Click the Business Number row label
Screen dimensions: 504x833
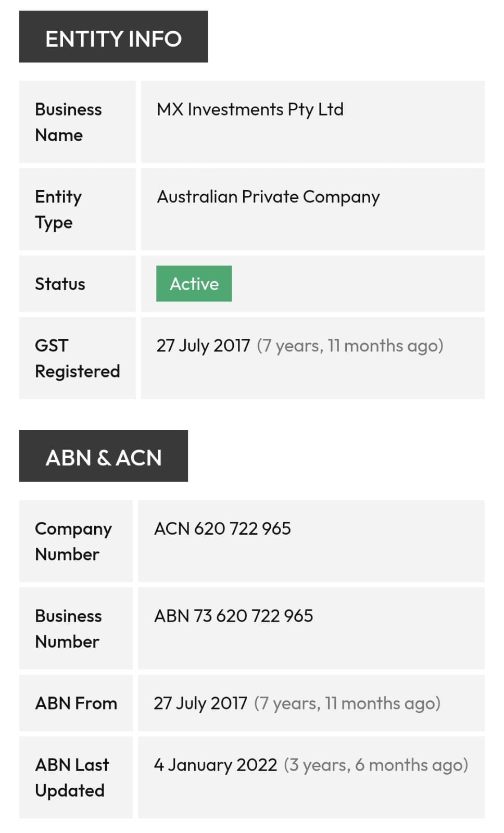(68, 628)
